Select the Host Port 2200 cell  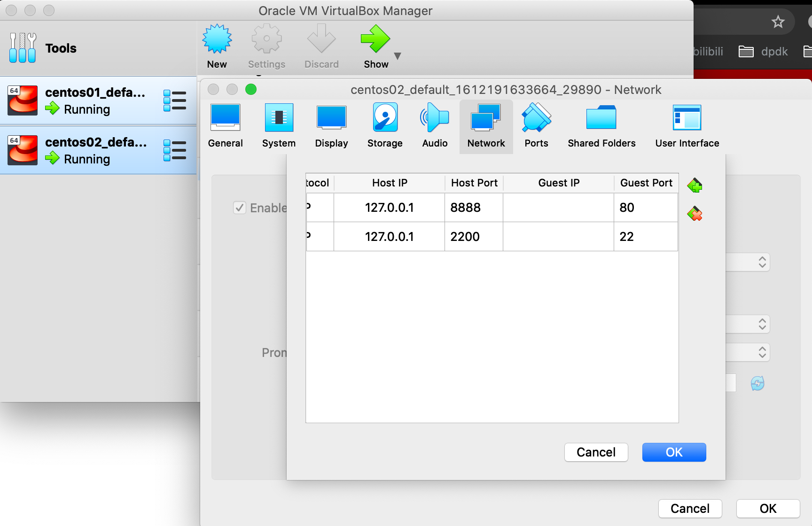(x=474, y=237)
